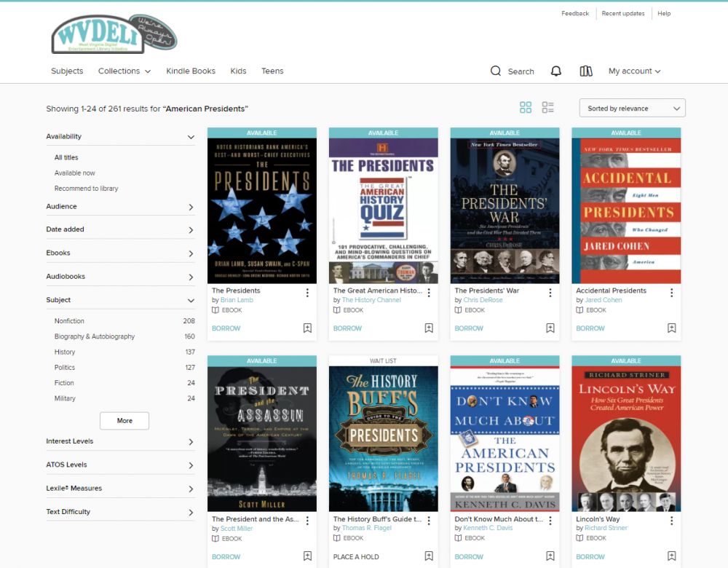Filter subject by History
Screen dimensions: 728x568
(x=65, y=352)
